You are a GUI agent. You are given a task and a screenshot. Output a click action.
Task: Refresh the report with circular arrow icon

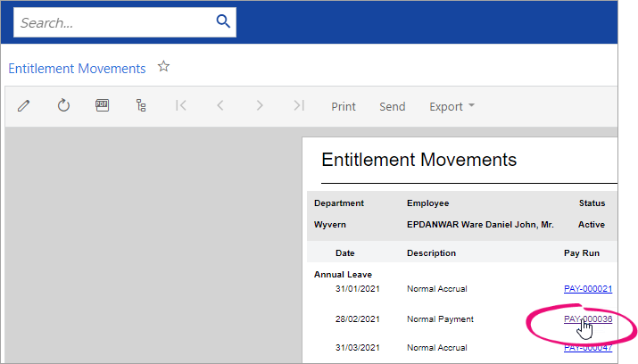(63, 106)
